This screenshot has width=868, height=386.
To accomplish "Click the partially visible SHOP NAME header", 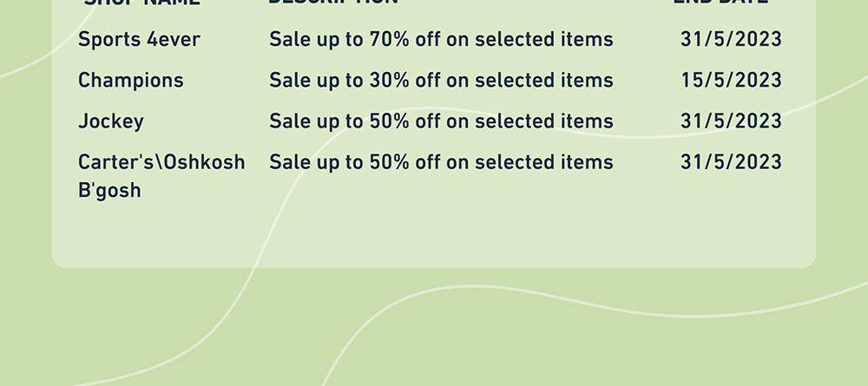I will (x=141, y=3).
